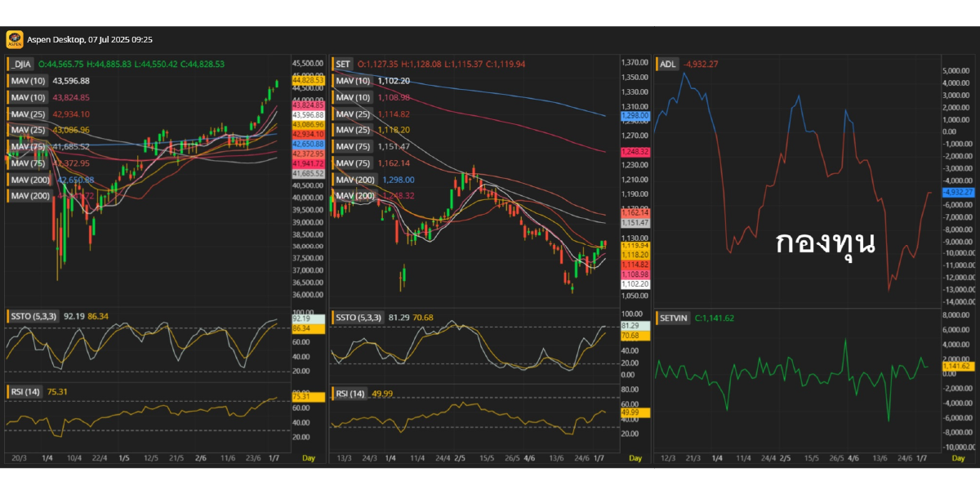Click the blue 1,298.00 price axis tag
Screen dimensions: 980x490
635,116
